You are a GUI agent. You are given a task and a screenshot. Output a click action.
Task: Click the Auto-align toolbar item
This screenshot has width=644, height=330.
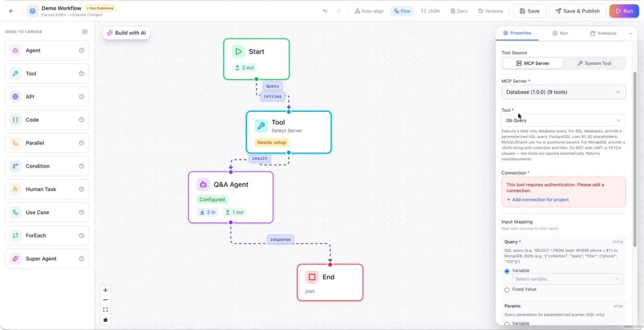click(x=369, y=11)
